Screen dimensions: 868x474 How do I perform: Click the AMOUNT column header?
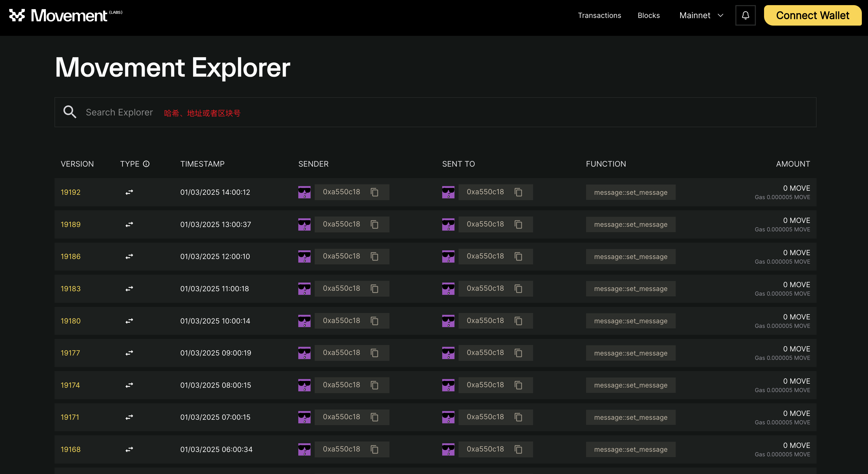(793, 164)
